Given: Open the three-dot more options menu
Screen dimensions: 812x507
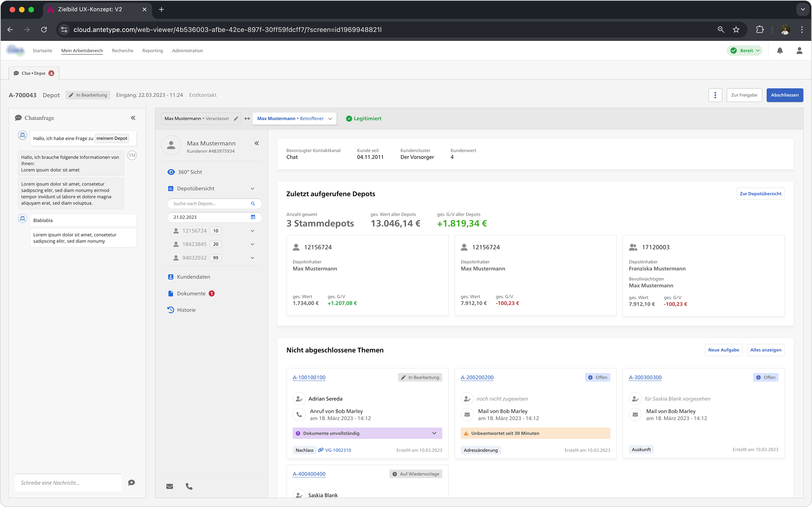Looking at the screenshot, I should click(x=715, y=95).
